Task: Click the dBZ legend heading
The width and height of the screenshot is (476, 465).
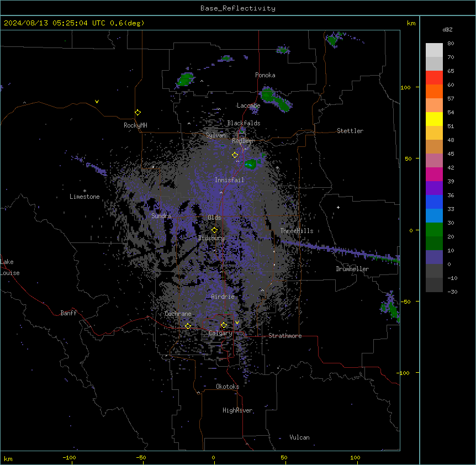Action: coord(447,29)
